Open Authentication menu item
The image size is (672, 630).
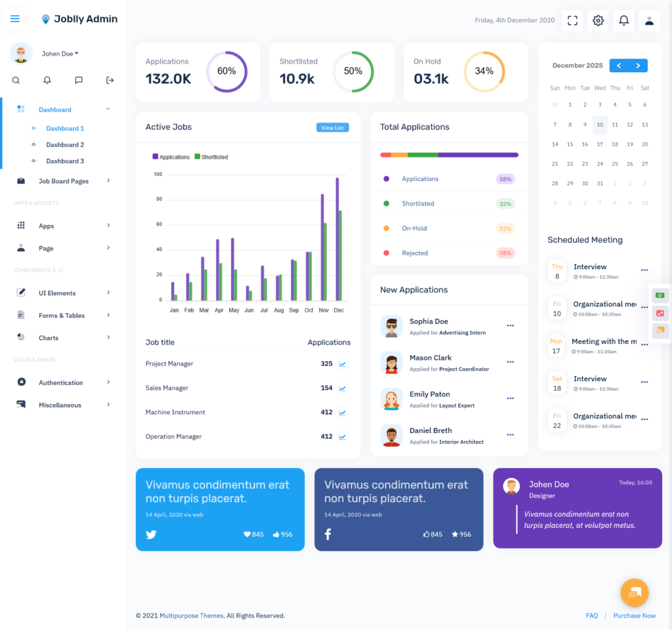click(x=64, y=383)
